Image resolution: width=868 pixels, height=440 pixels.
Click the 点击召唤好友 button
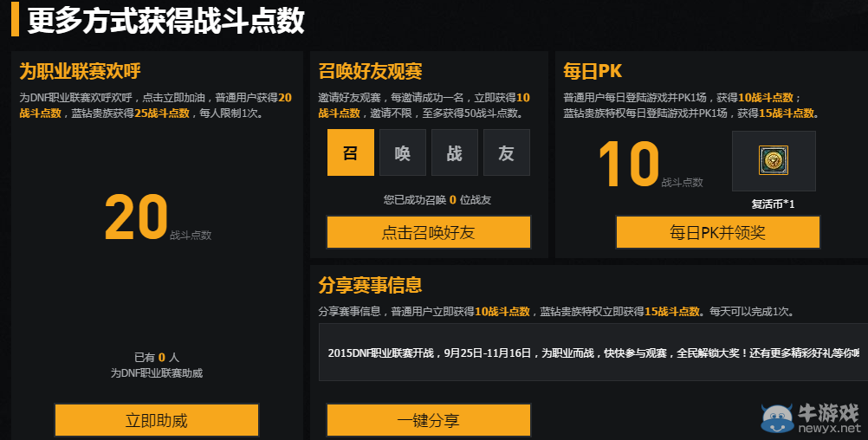pos(429,232)
